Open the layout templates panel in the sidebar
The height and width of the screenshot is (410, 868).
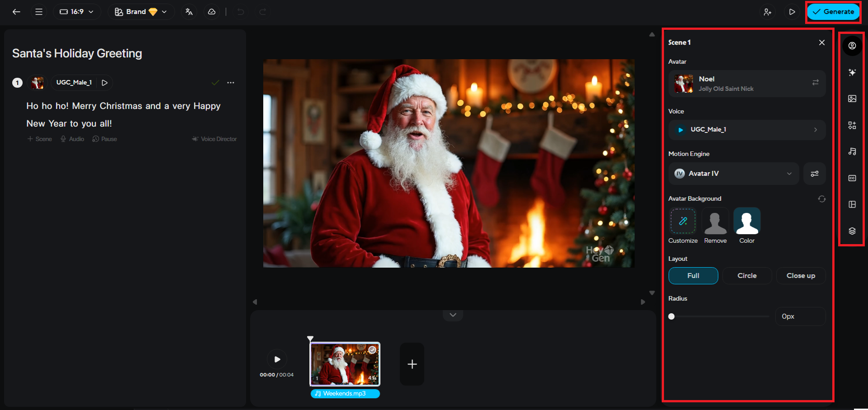pos(852,204)
